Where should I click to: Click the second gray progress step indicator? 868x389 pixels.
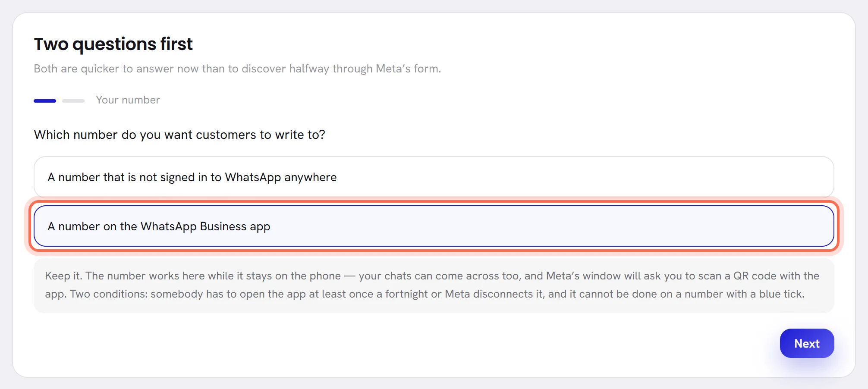pyautogui.click(x=73, y=101)
